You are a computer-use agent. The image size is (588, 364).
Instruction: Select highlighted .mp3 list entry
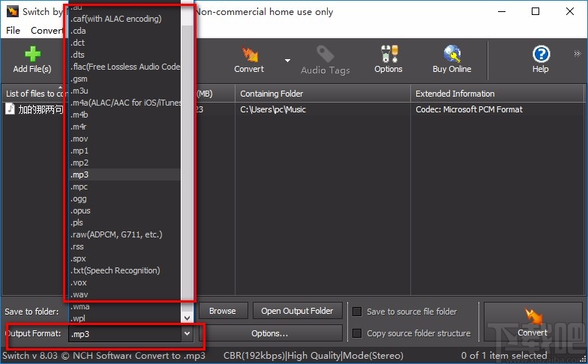point(124,175)
